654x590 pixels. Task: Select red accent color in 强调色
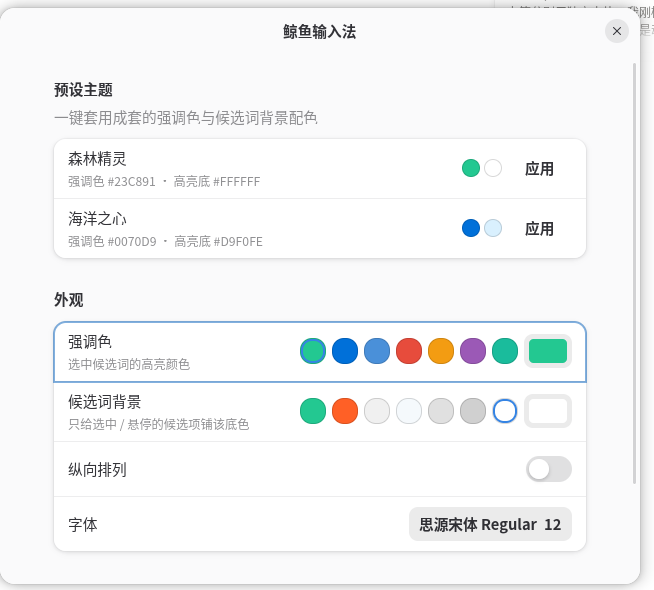tap(409, 351)
